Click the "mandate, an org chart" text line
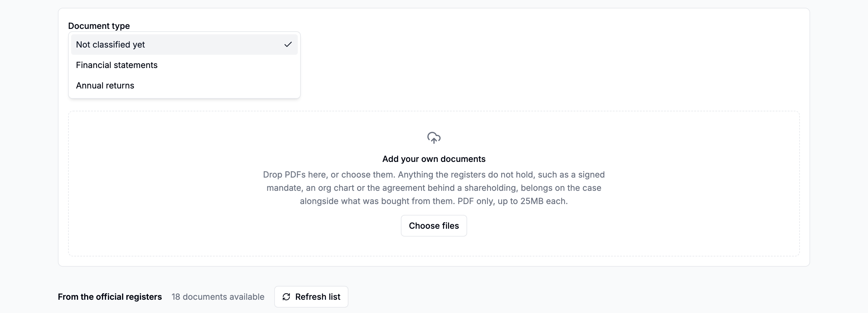Image resolution: width=868 pixels, height=313 pixels. [x=434, y=188]
